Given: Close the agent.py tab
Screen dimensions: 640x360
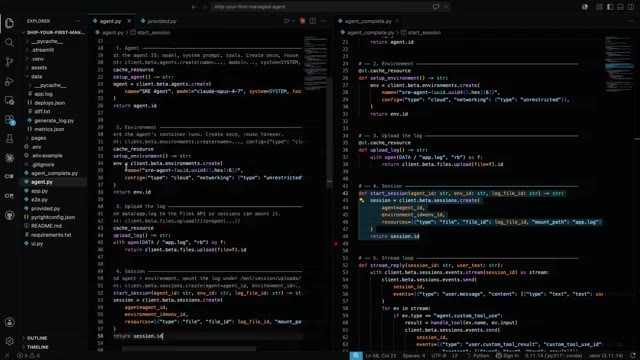Looking at the screenshot, I should (129, 21).
